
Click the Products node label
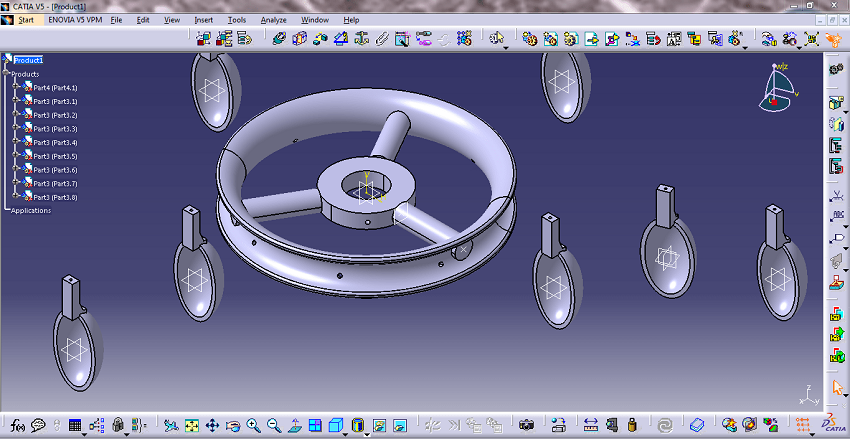coord(25,74)
